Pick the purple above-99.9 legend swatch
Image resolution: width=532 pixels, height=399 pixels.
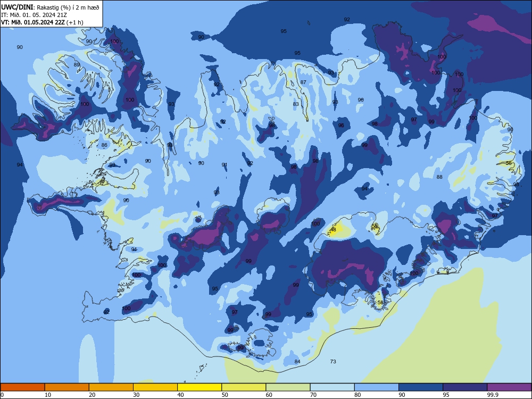pos(509,387)
